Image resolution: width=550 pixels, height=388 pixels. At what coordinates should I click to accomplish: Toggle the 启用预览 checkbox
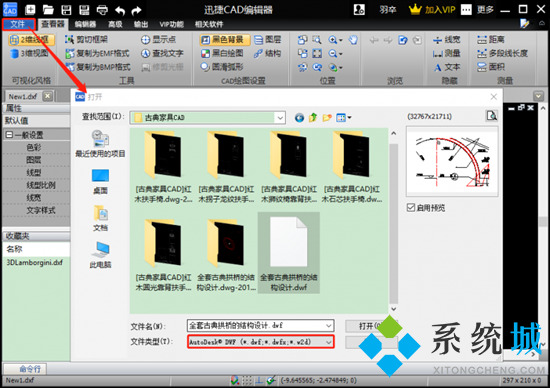[x=411, y=208]
